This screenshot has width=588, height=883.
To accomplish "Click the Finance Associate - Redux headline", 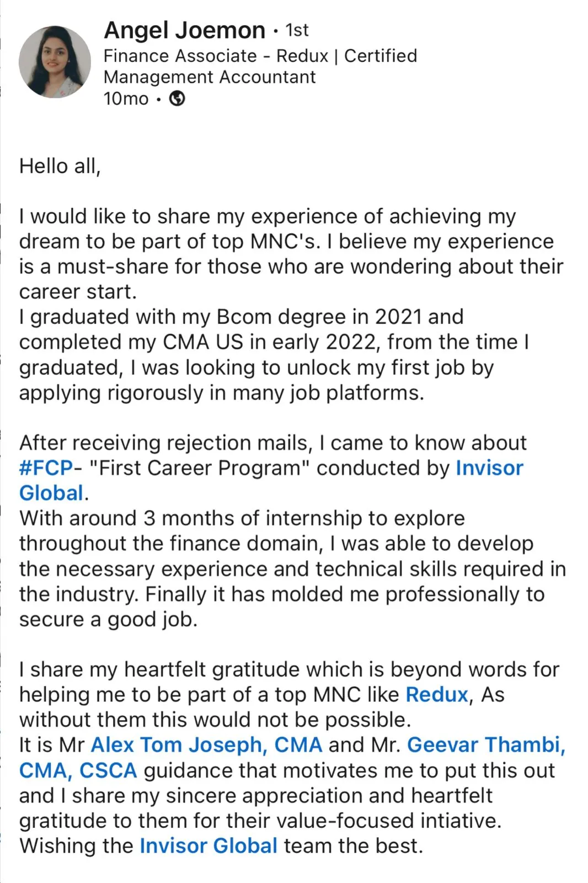I will click(x=260, y=66).
